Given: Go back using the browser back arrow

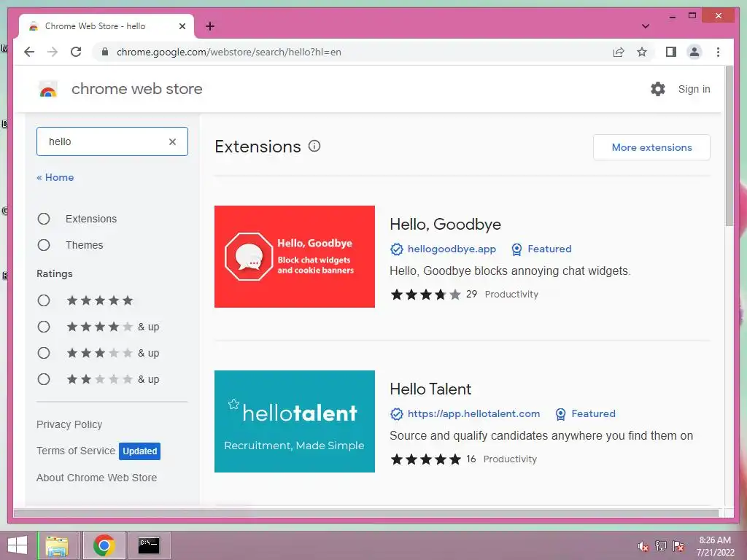Looking at the screenshot, I should tap(29, 52).
